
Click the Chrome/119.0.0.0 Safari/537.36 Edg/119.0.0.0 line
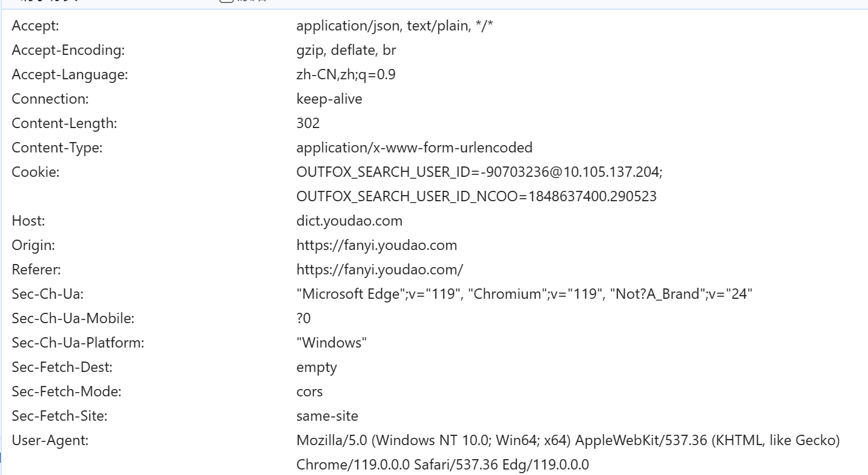(443, 465)
